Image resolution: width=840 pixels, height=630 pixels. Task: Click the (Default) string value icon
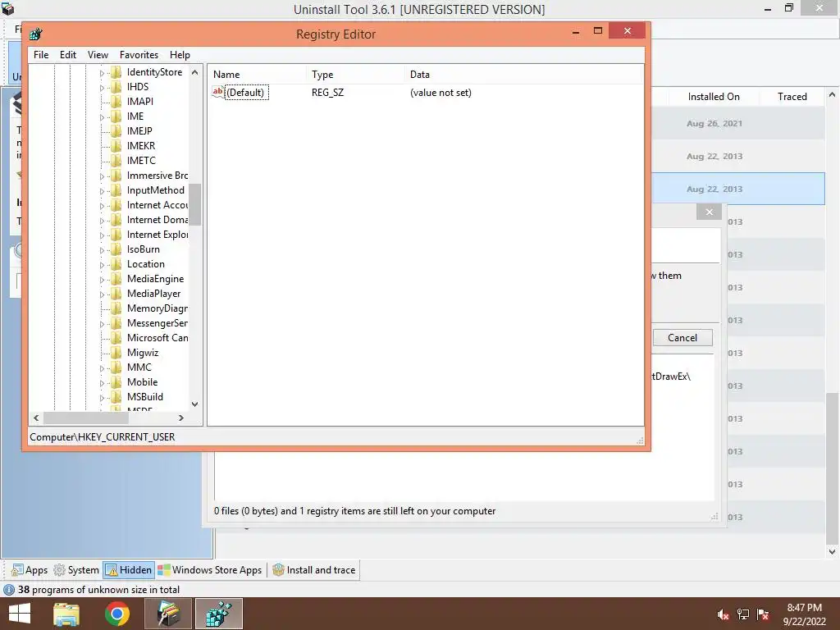(x=217, y=92)
